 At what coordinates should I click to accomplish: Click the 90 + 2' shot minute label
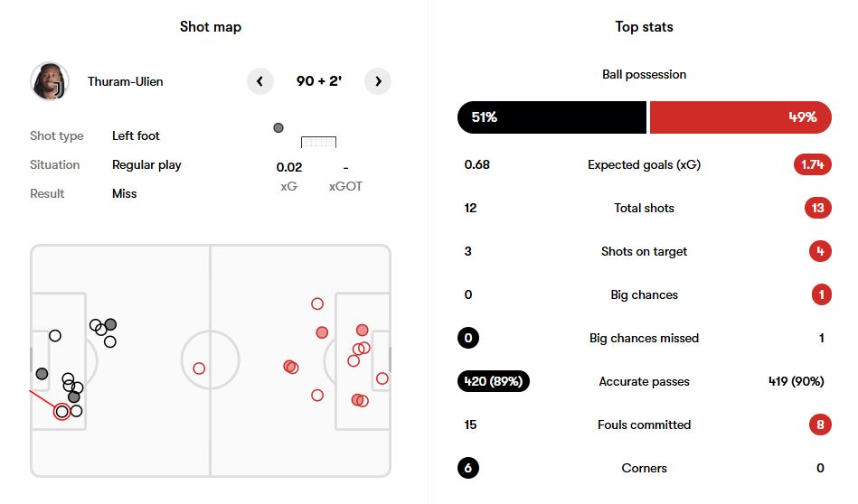318,81
